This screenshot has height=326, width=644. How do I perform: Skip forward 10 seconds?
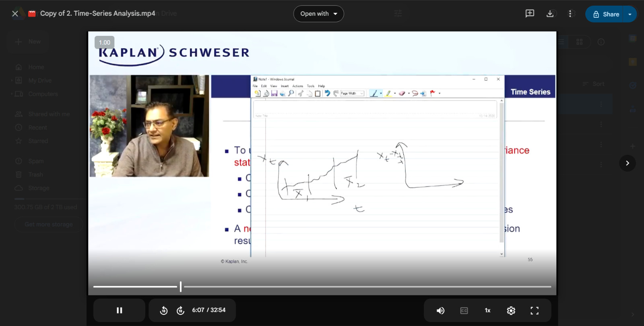(180, 310)
